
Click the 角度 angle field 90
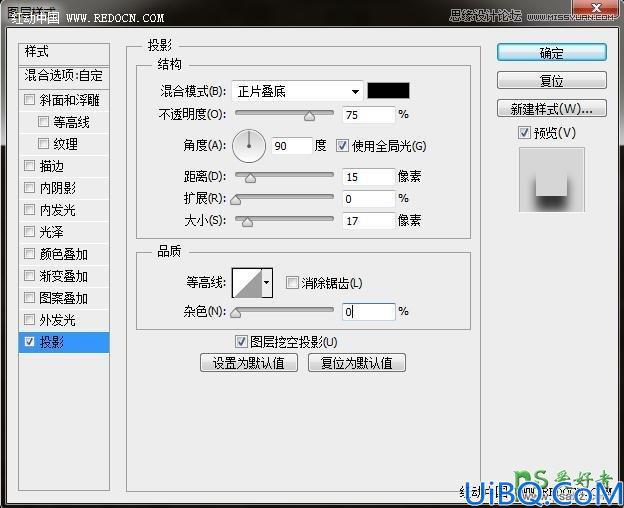pos(292,146)
